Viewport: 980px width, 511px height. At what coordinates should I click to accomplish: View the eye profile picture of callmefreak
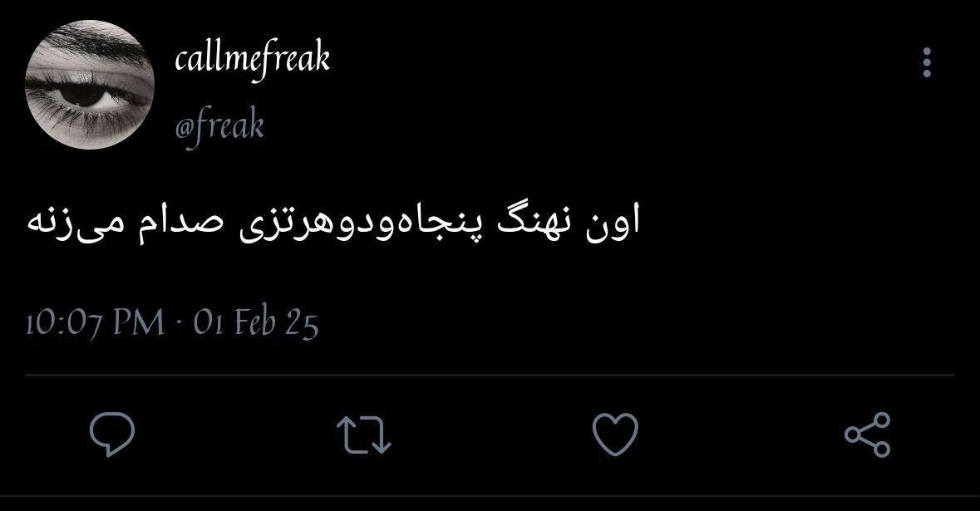pyautogui.click(x=90, y=84)
